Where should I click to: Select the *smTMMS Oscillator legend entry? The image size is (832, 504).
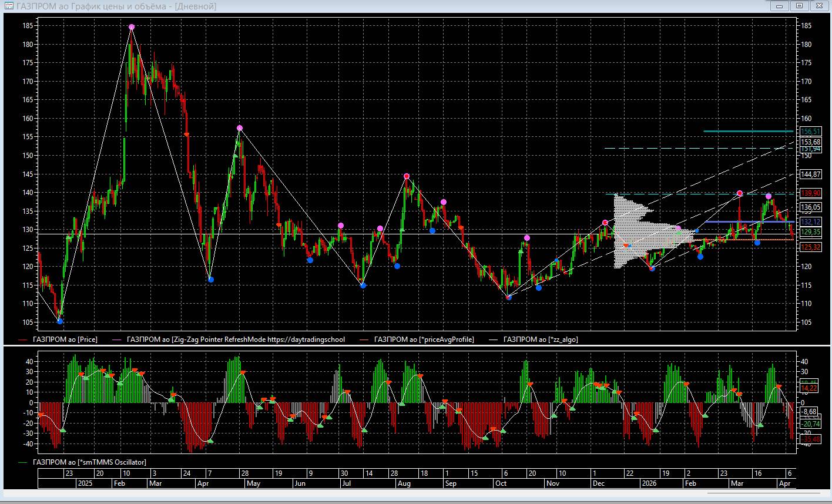click(89, 462)
